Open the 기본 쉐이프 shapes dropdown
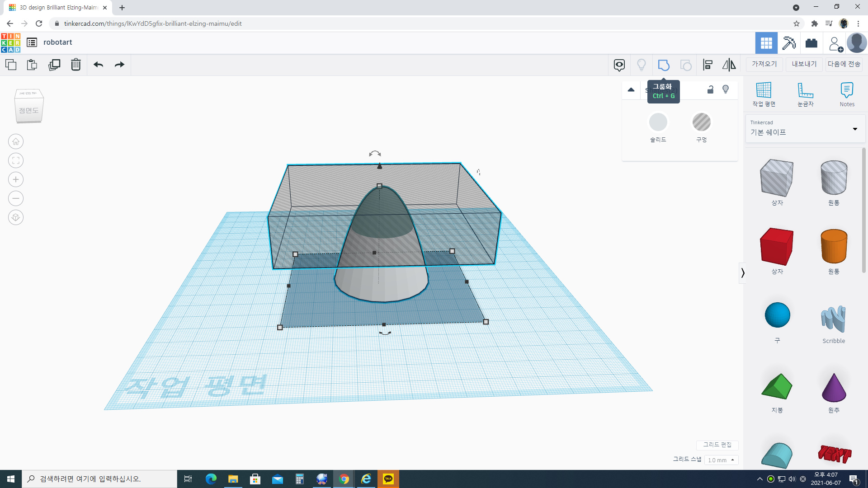868x488 pixels. 805,129
